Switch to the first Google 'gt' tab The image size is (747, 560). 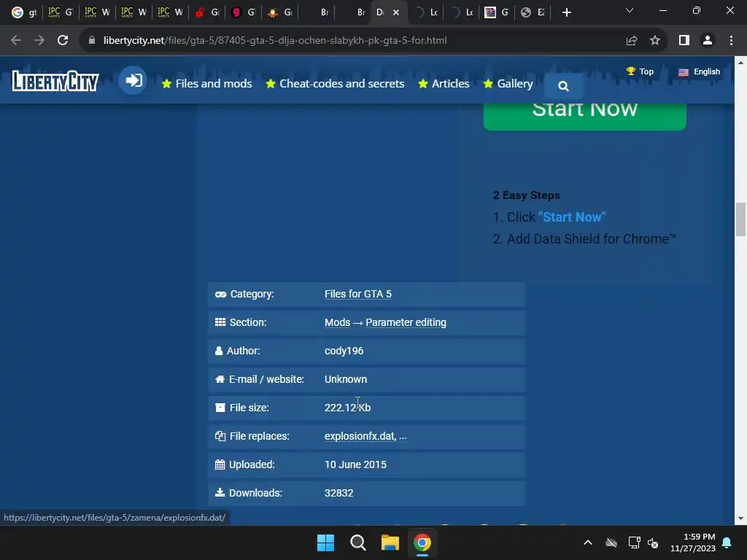24,12
